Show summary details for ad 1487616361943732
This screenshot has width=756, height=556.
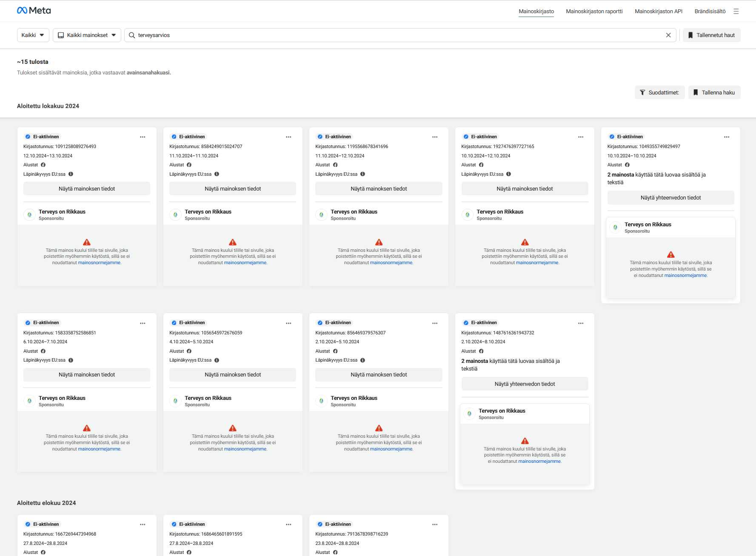coord(525,384)
